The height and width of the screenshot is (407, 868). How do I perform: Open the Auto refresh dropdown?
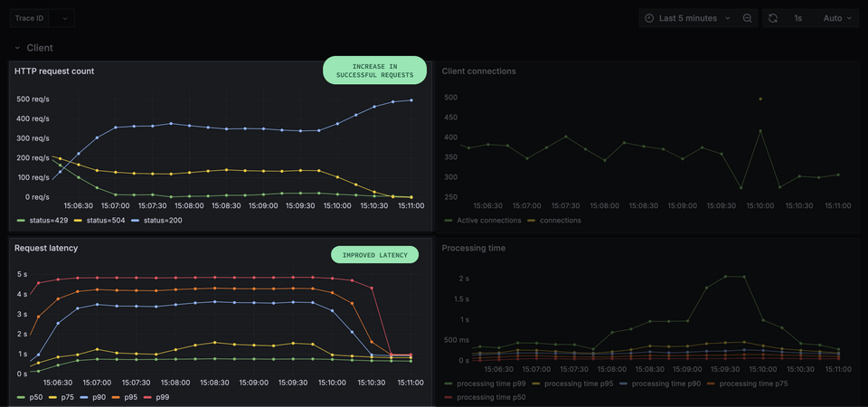click(x=837, y=18)
